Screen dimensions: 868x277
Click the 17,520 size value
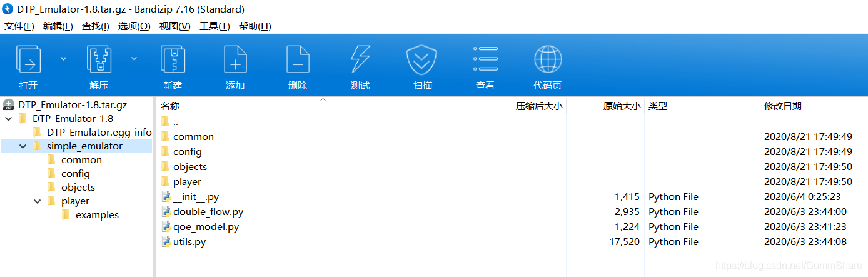pyautogui.click(x=625, y=242)
